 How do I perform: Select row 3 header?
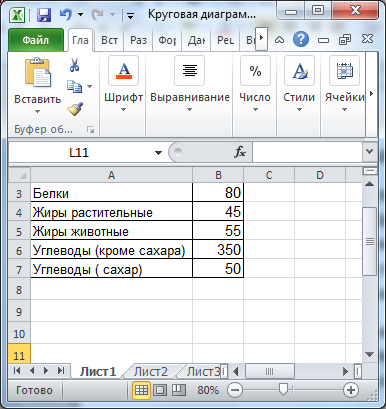pos(19,193)
